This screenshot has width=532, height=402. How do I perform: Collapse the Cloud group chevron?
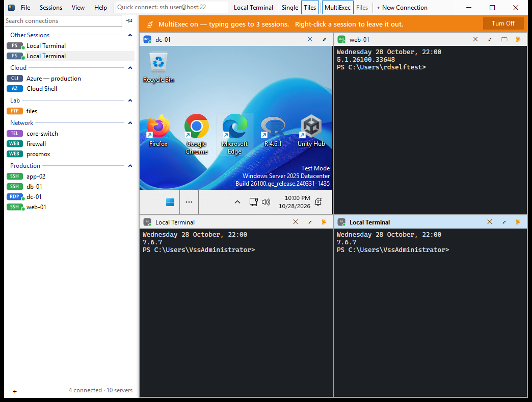130,67
